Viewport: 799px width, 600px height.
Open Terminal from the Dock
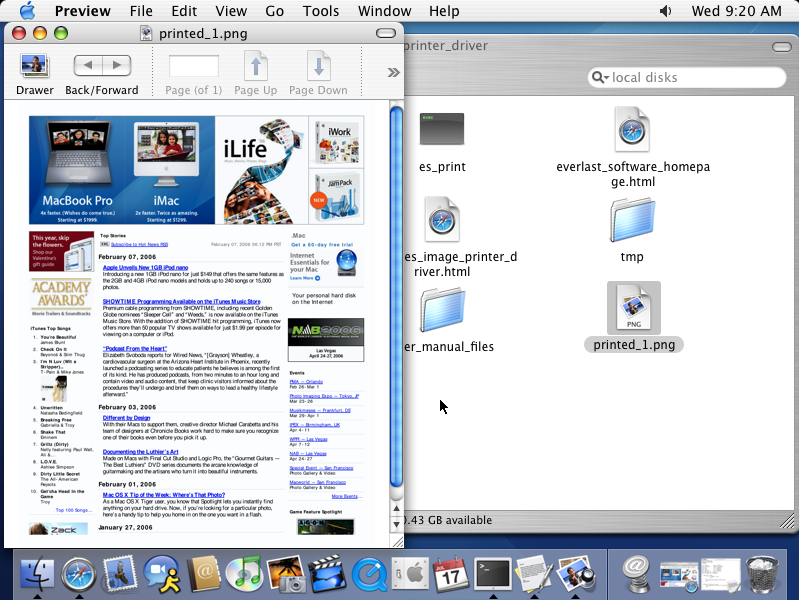point(493,573)
